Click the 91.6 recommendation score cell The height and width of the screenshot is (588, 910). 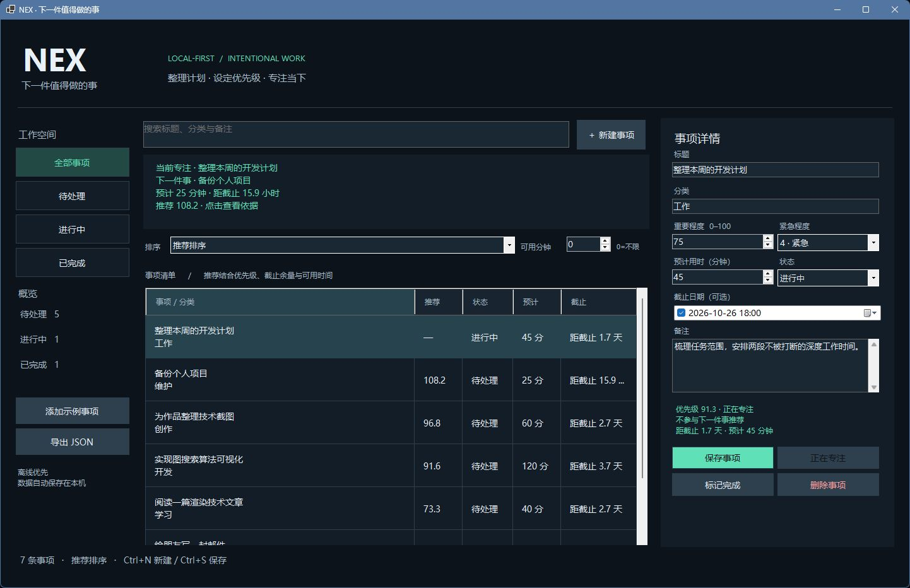[x=439, y=466]
